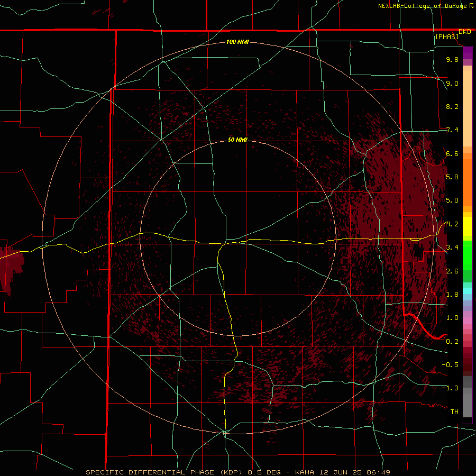This screenshot has height=476, width=476.
Task: Click the 6.6 legend value
Action: point(452,153)
